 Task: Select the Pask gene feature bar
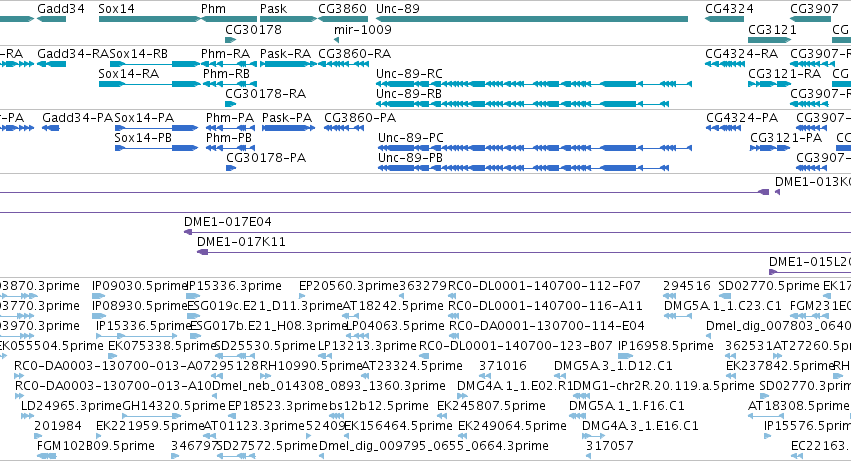click(x=288, y=19)
